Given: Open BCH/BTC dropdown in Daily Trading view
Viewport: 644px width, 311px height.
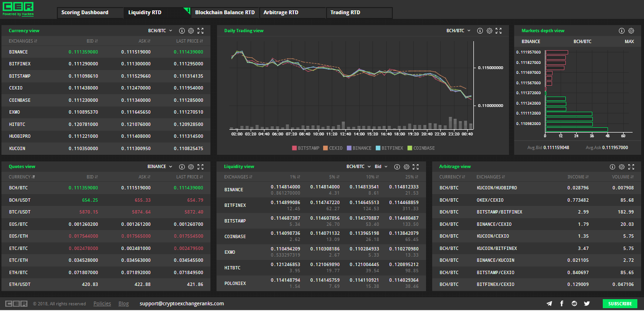Looking at the screenshot, I should tap(459, 31).
